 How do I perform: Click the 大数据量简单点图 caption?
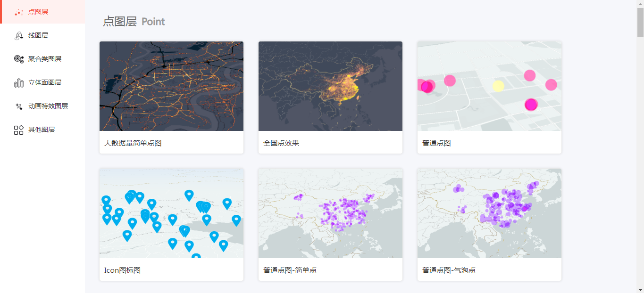click(133, 143)
